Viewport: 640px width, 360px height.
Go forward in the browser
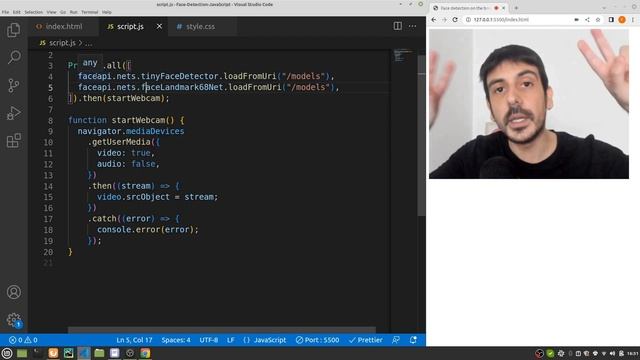coord(444,20)
